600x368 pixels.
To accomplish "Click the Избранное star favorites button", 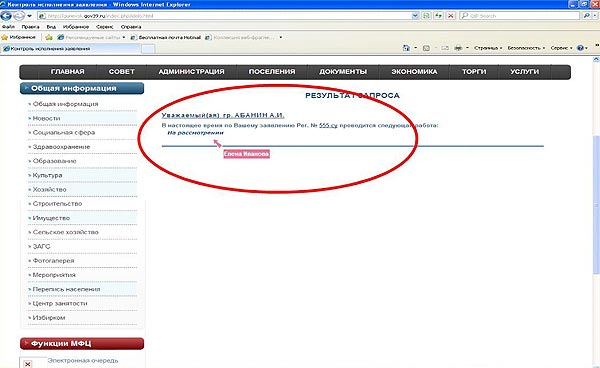I will pyautogui.click(x=18, y=37).
